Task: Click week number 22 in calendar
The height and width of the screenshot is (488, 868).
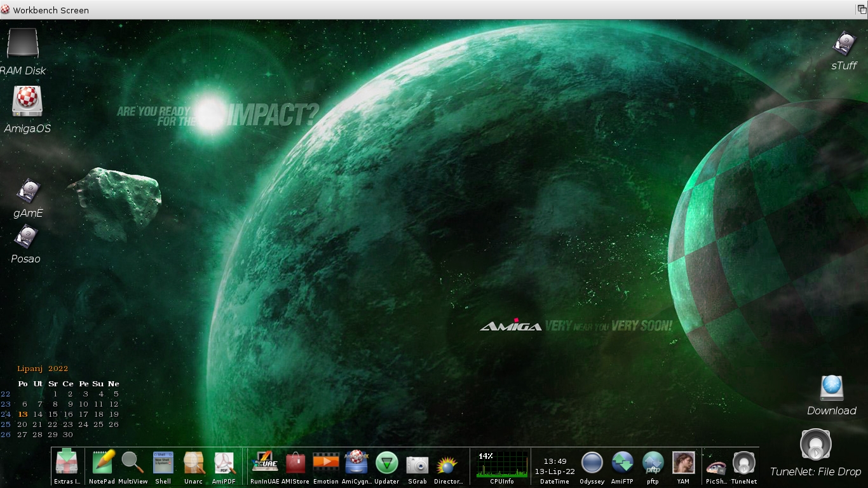Action: point(6,394)
